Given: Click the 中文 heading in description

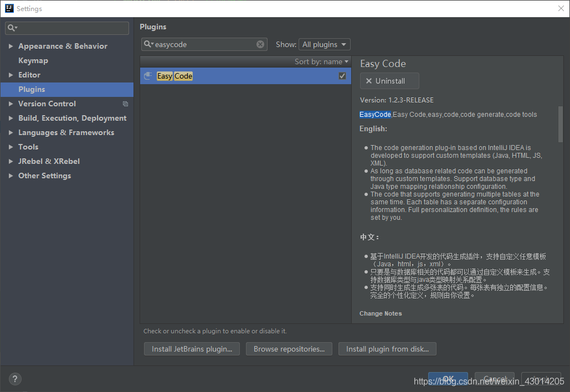Looking at the screenshot, I should pyautogui.click(x=369, y=237).
